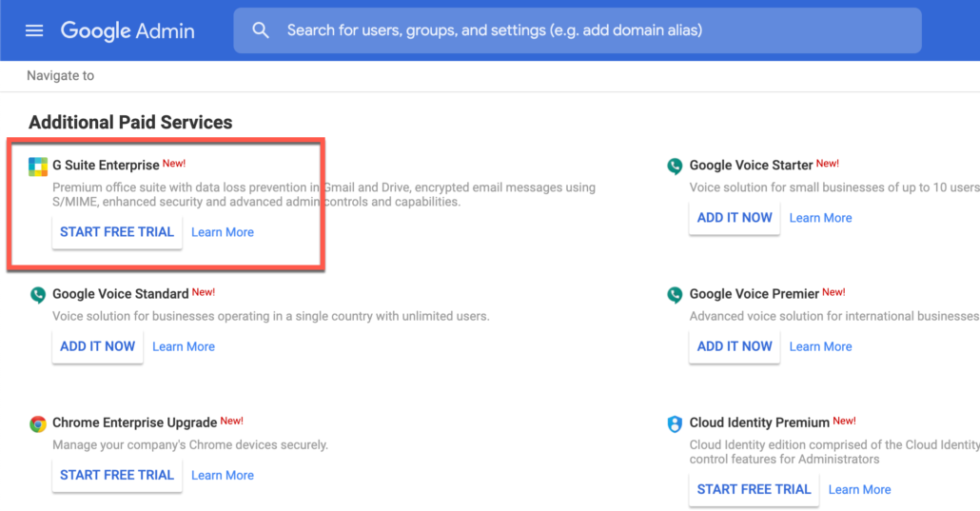Click the Advanced voice solution for international text

[834, 316]
